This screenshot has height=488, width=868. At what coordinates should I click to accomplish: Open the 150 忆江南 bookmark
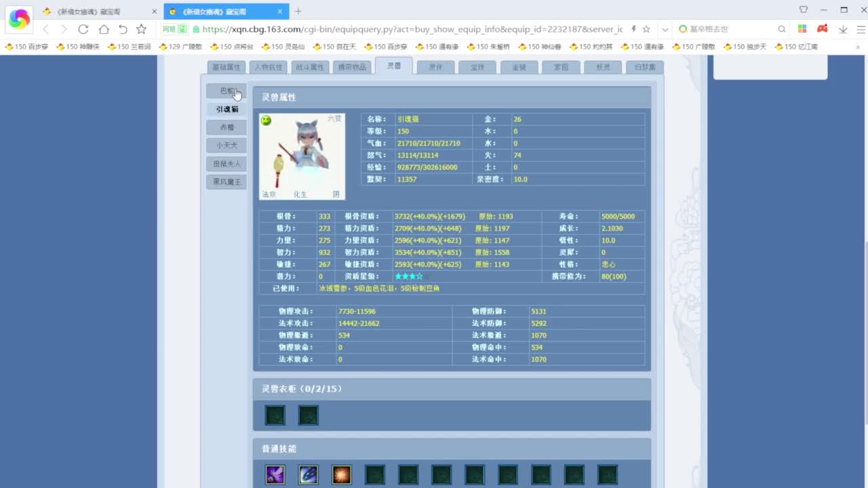797,47
